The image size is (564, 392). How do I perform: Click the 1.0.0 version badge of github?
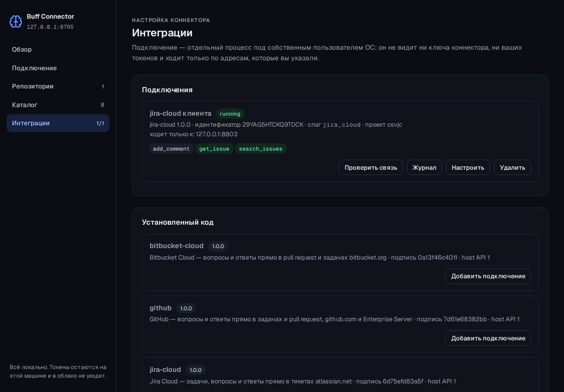(x=186, y=308)
